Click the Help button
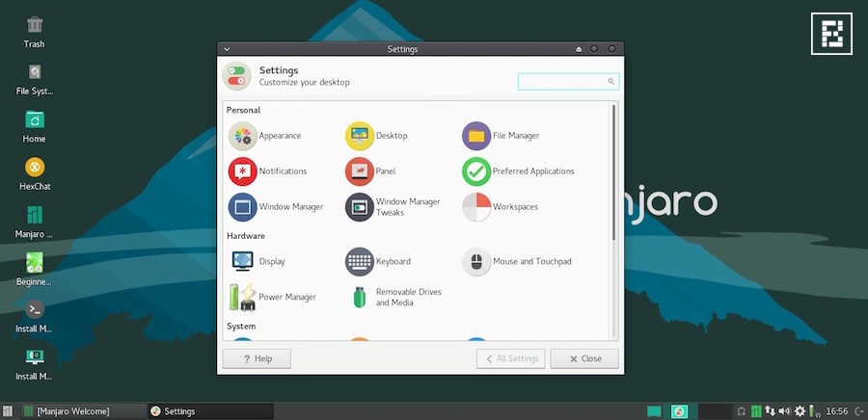The height and width of the screenshot is (420, 868). point(257,358)
